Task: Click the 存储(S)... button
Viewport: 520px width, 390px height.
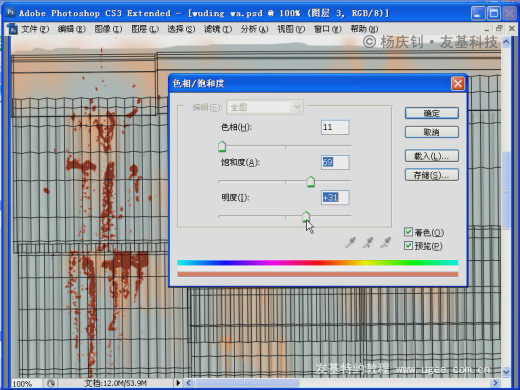Action: coord(432,175)
